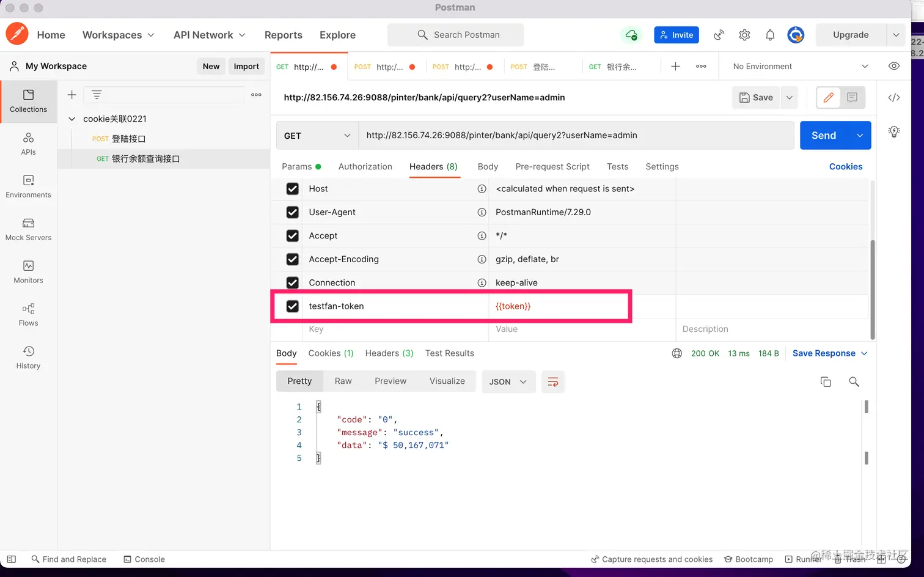The height and width of the screenshot is (577, 924).
Task: Show notifications bell
Action: click(x=770, y=35)
